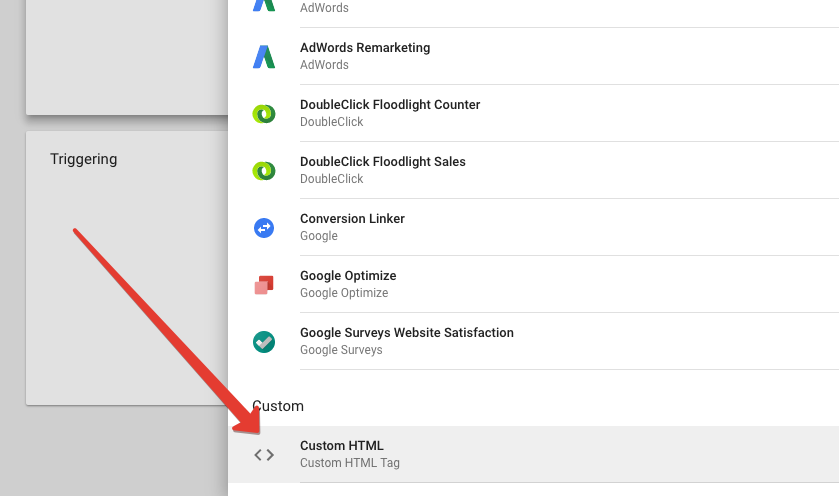Select the Custom HTML tag type
This screenshot has width=839, height=496.
point(533,454)
